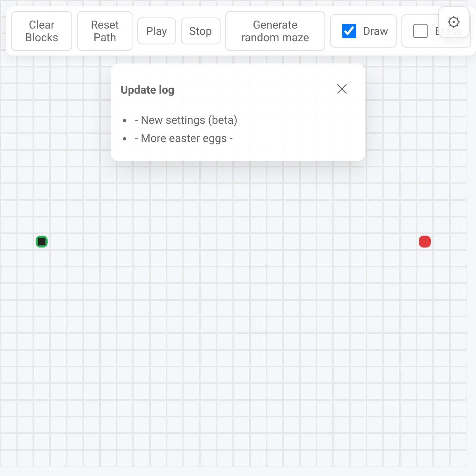
Task: Generate a random maze
Action: point(275,31)
